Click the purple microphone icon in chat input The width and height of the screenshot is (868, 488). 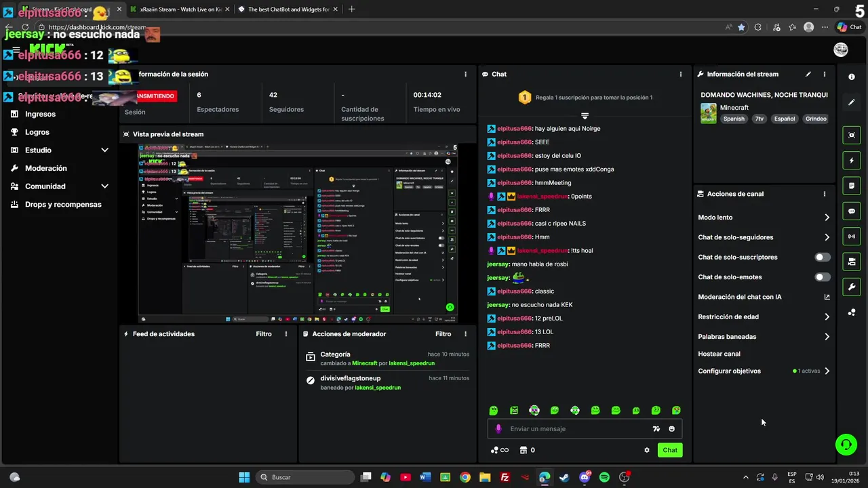tap(498, 428)
